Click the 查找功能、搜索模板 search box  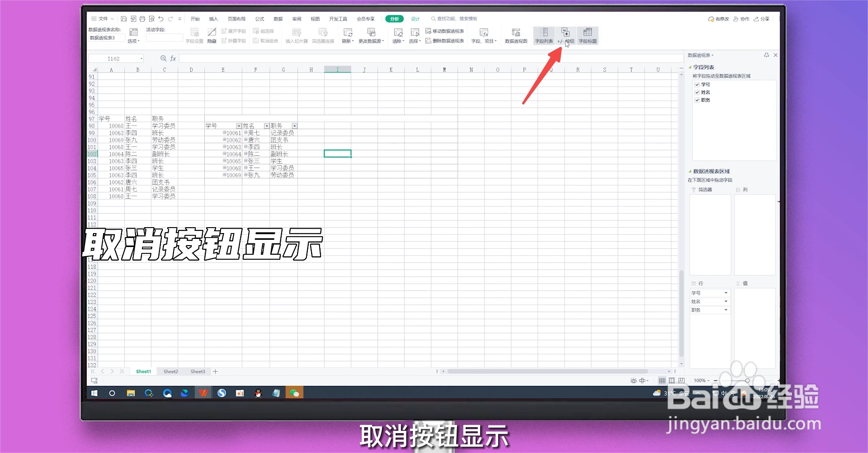tap(454, 19)
